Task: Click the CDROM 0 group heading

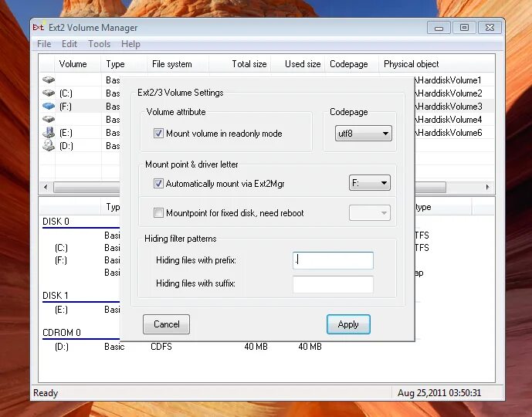Action: point(62,333)
